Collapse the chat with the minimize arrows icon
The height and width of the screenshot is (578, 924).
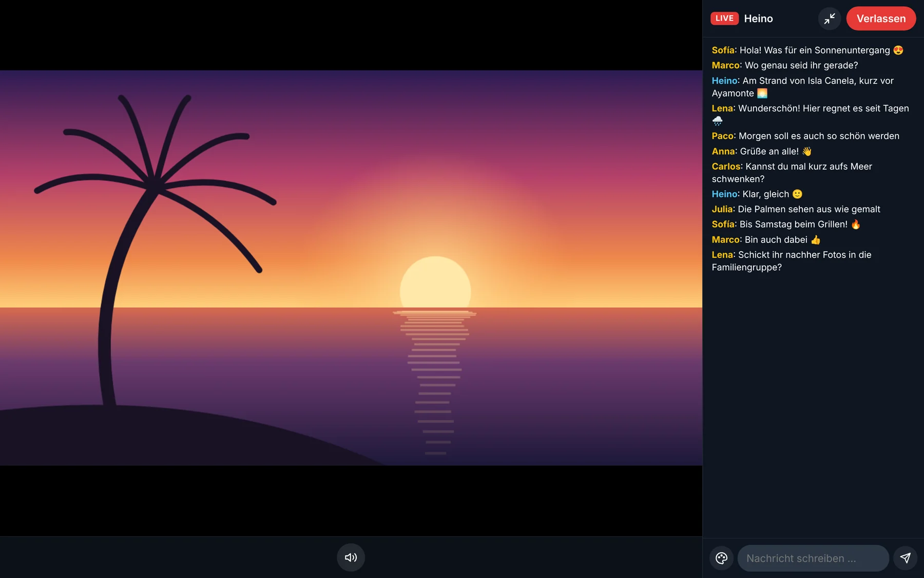830,19
